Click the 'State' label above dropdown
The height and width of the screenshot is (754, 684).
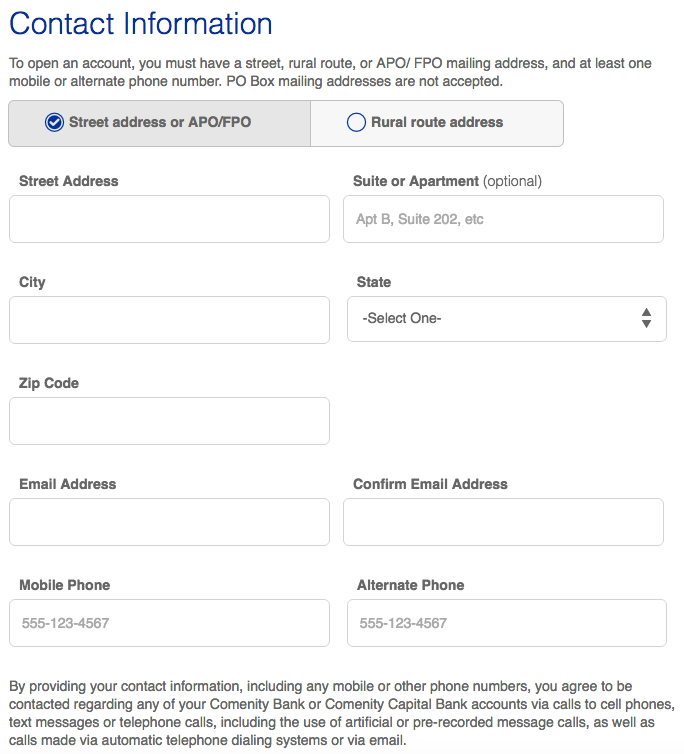coord(374,282)
